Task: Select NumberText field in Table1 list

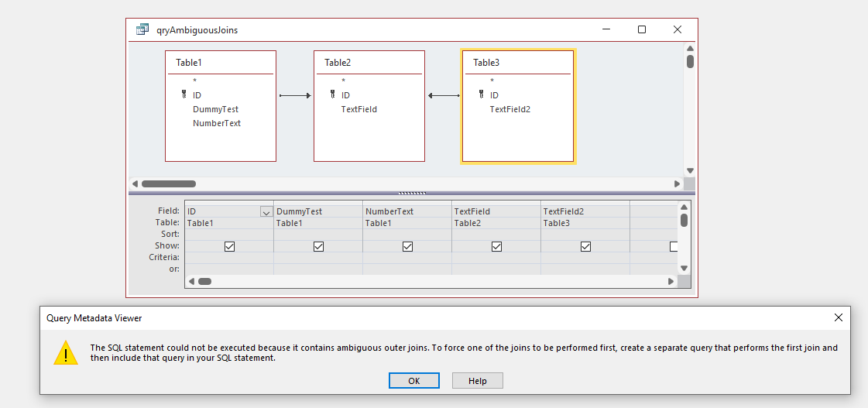Action: (217, 123)
